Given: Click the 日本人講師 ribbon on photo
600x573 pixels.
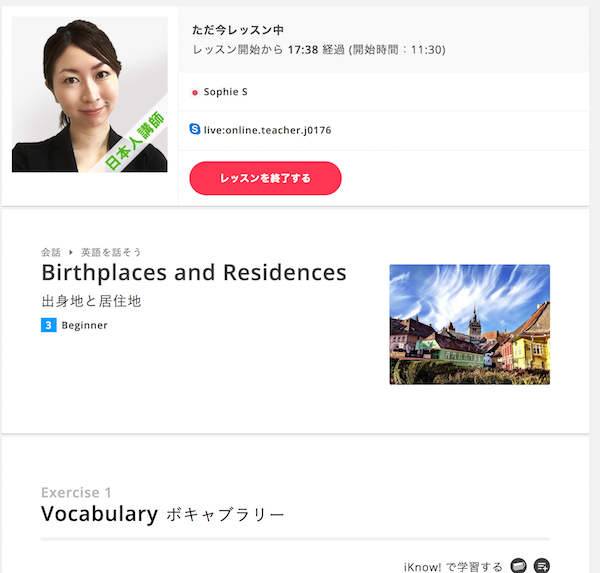Looking at the screenshot, I should (x=135, y=141).
